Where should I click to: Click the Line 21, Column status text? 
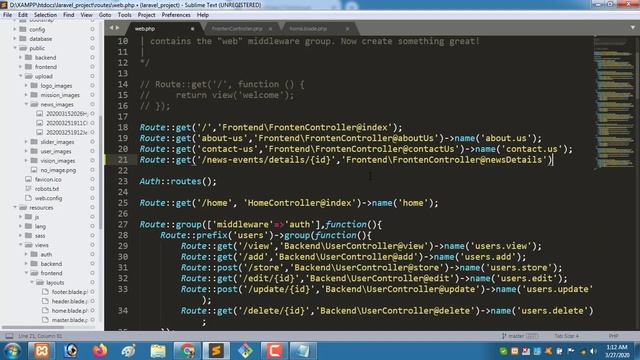(40, 336)
